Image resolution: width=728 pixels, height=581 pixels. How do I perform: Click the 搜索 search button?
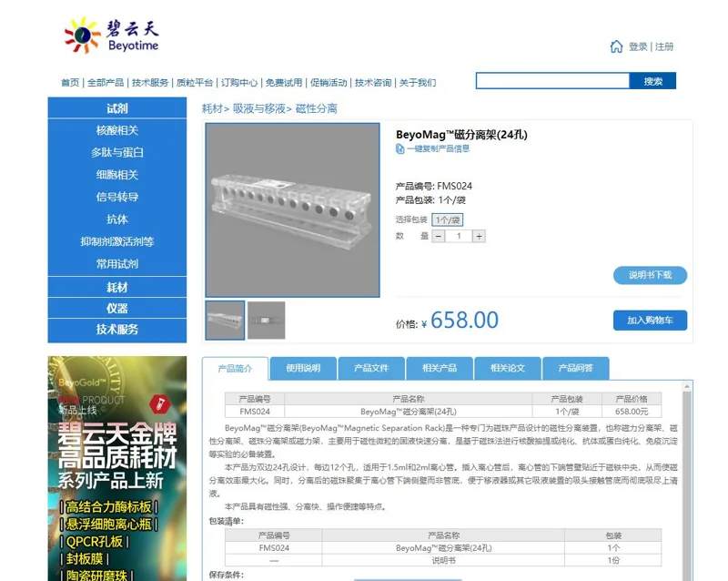[x=652, y=81]
